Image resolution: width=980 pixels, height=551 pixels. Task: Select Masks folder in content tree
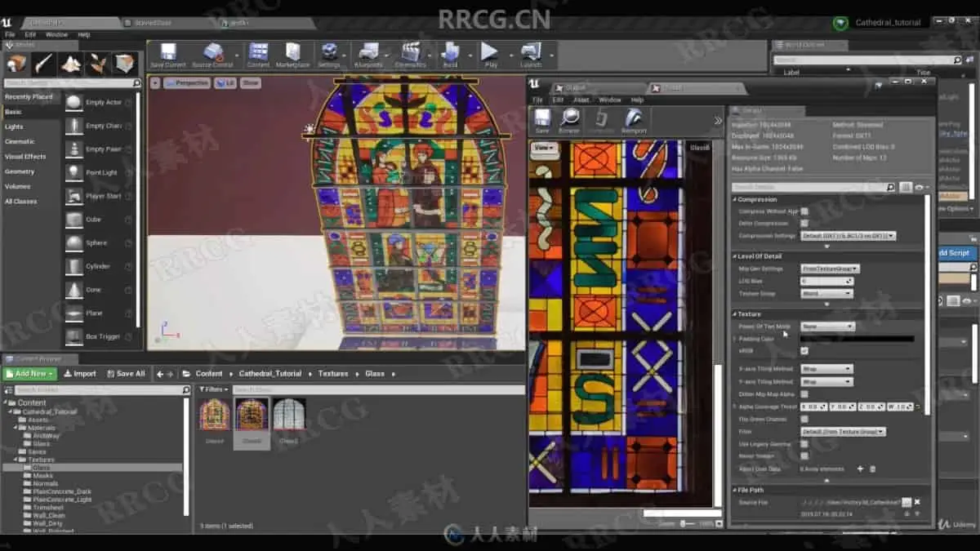[43, 475]
